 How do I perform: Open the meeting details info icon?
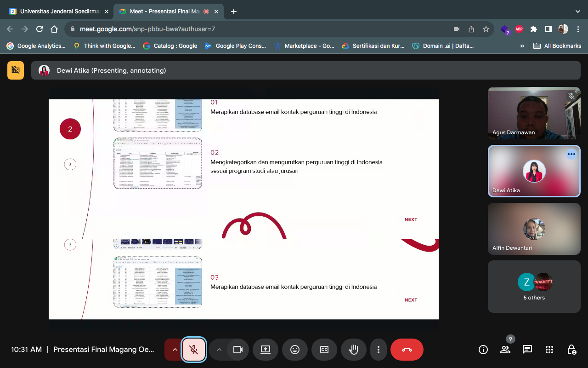point(483,350)
